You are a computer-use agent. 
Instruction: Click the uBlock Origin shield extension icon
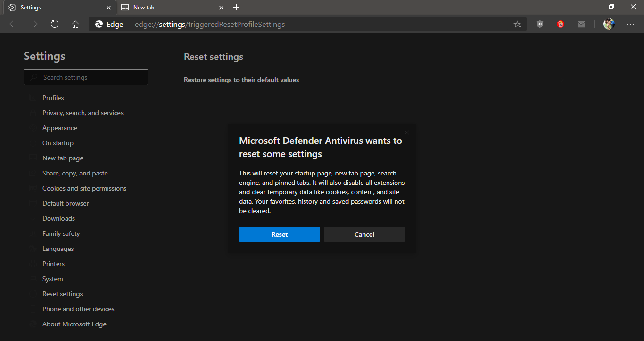point(540,24)
